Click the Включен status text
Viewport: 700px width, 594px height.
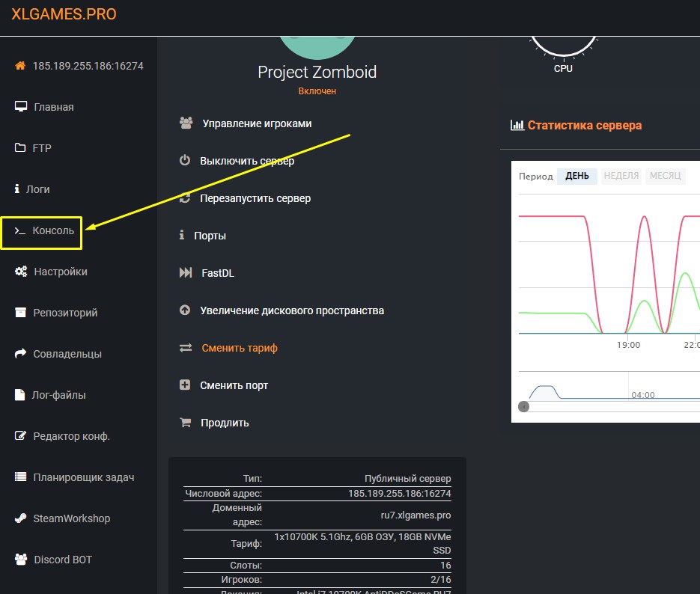(317, 91)
